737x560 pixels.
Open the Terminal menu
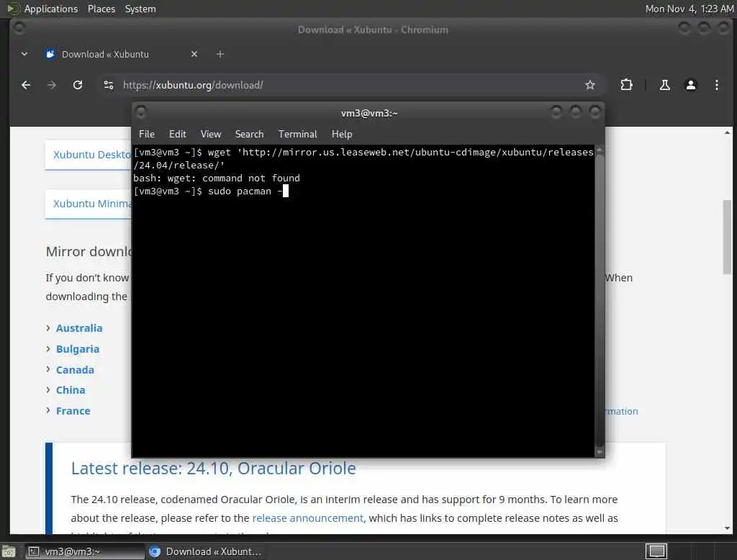click(x=297, y=134)
